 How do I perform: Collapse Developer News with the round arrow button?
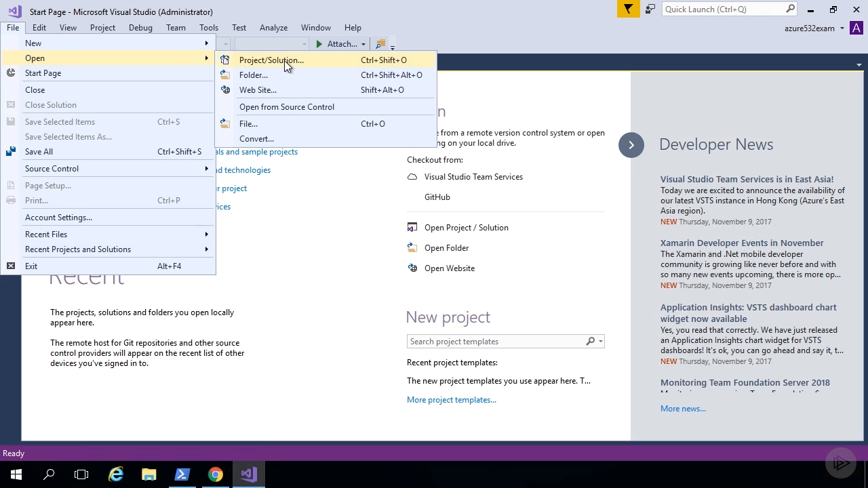coord(631,145)
